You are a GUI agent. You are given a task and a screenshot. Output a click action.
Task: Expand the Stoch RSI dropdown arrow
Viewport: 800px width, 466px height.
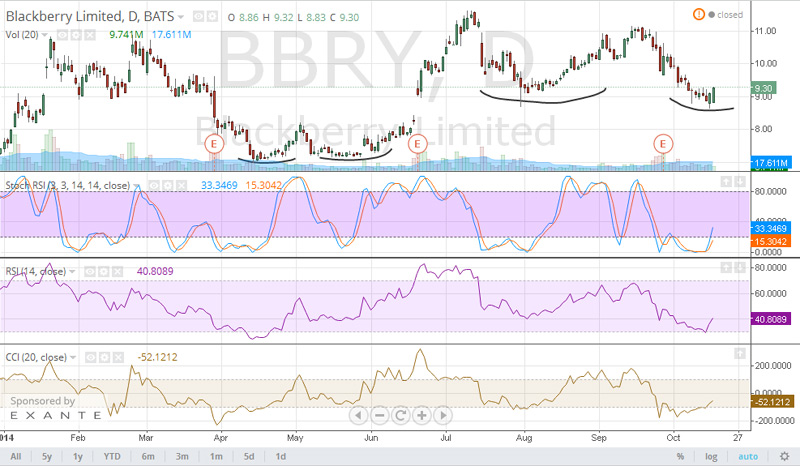[x=137, y=186]
